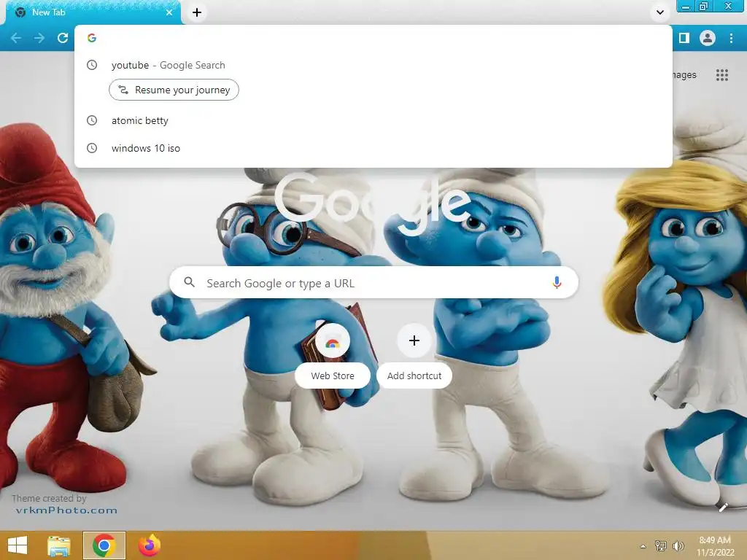The width and height of the screenshot is (747, 560).
Task: Open the network status tray icon
Action: [x=660, y=546]
